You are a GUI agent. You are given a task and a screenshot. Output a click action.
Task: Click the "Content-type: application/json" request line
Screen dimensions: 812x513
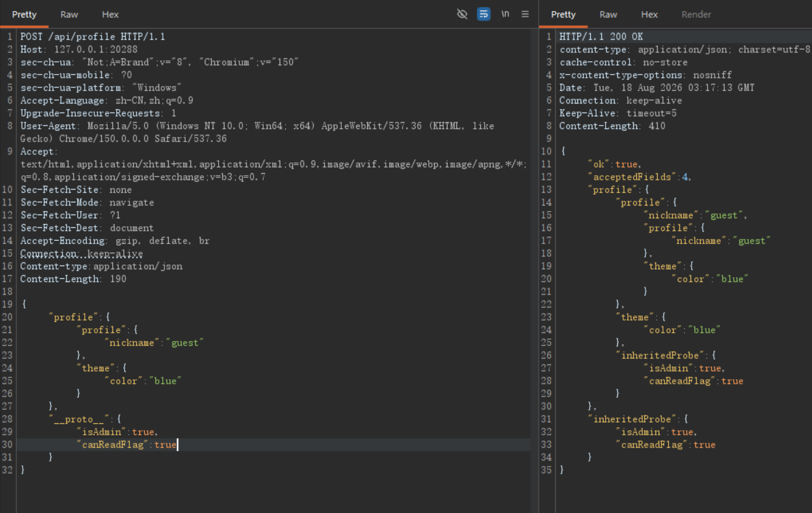pos(101,266)
